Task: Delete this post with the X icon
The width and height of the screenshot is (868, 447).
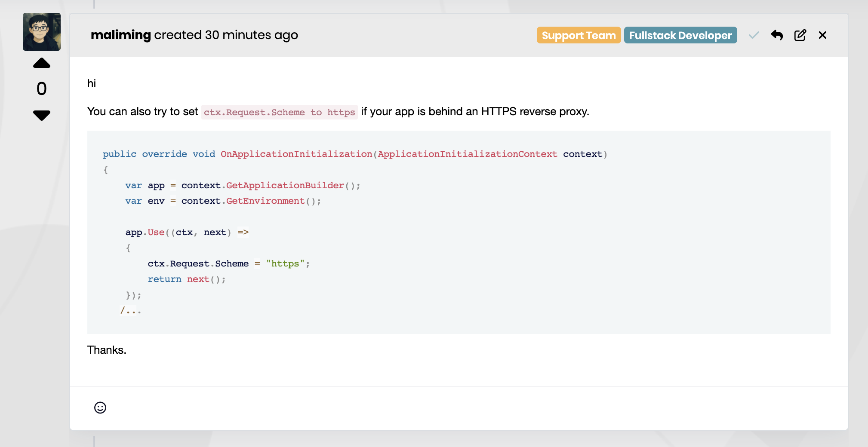Action: point(822,35)
